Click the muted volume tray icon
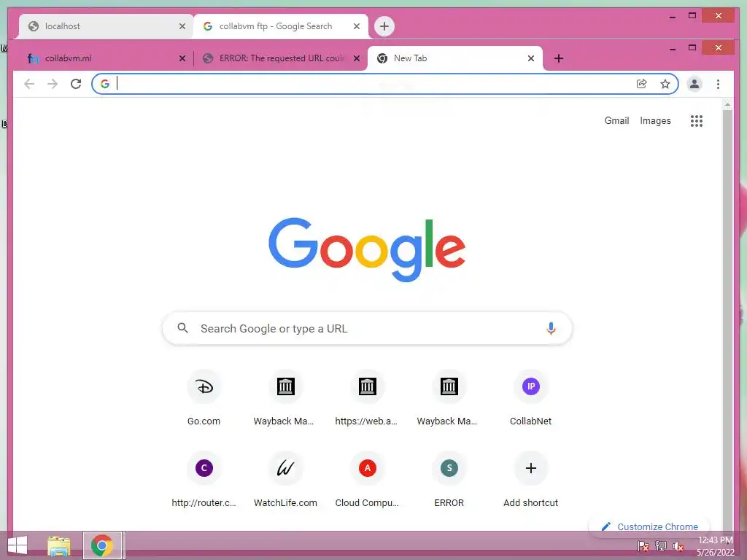Image resolution: width=747 pixels, height=560 pixels. pos(678,546)
